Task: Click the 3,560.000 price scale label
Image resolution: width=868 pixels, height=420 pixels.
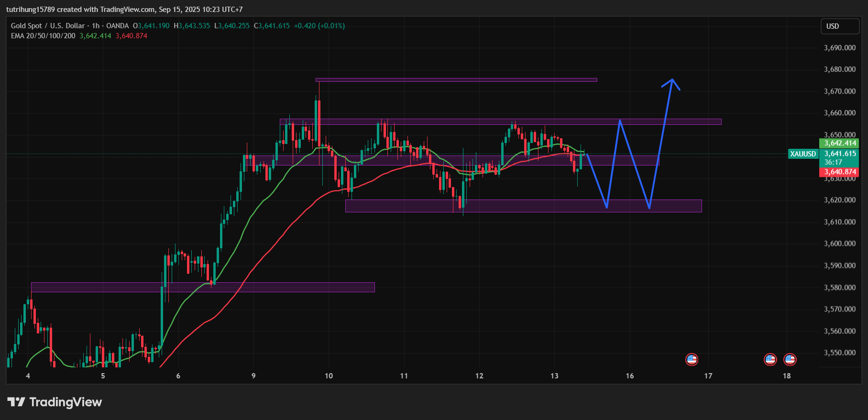Action: (x=840, y=331)
